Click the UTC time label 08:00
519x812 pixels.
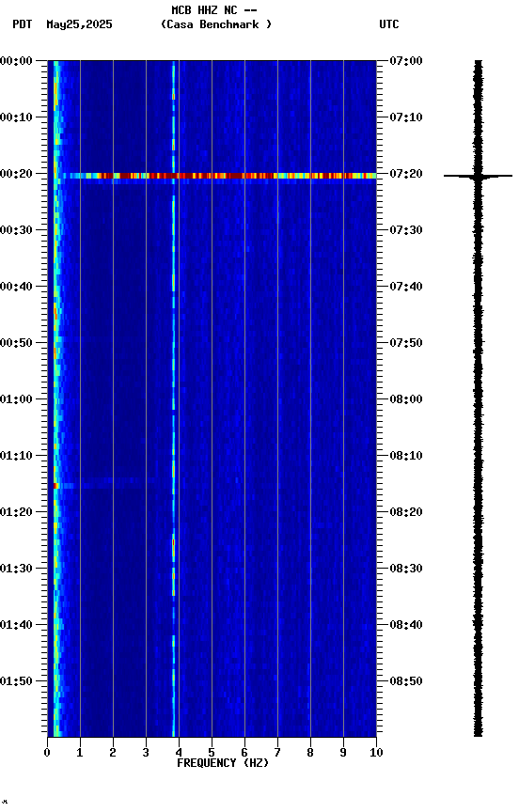click(405, 399)
